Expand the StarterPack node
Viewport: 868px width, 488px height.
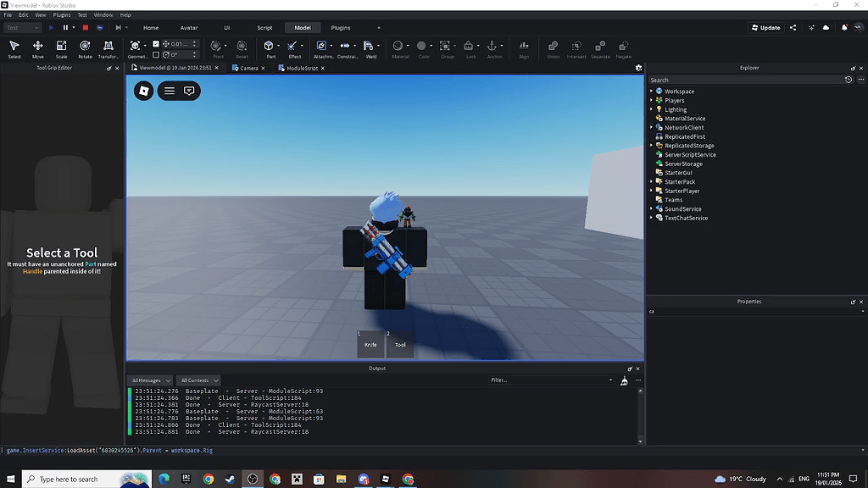tap(652, 181)
